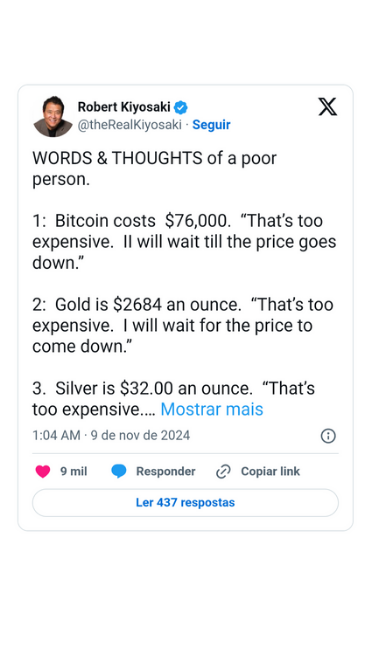Image resolution: width=370 pixels, height=650 pixels.
Task: Open the Robert Kiyosaki display name
Action: coord(124,107)
